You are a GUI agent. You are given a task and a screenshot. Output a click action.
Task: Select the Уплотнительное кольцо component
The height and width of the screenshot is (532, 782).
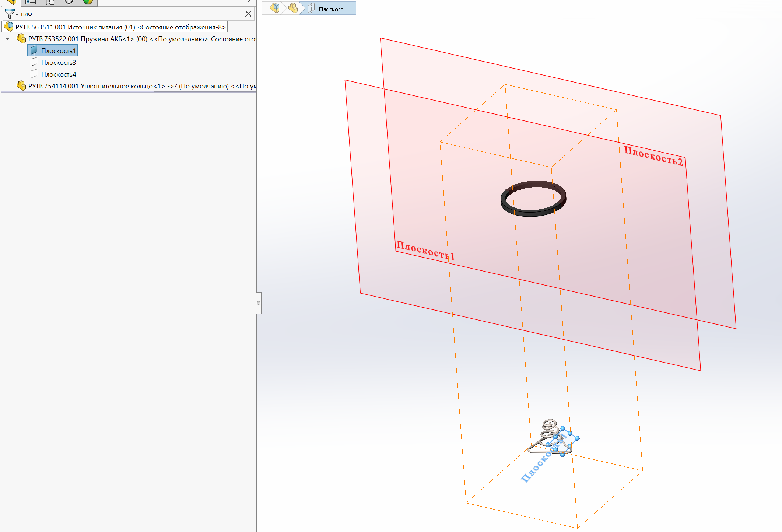(136, 86)
